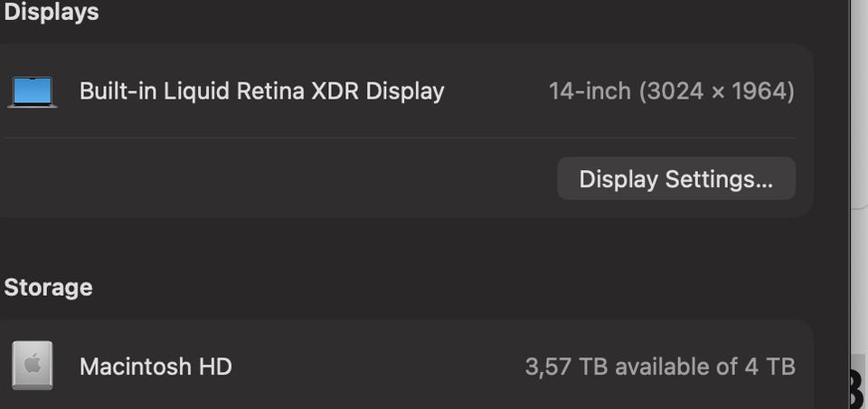Open Display Settings
The width and height of the screenshot is (868, 409).
point(675,178)
